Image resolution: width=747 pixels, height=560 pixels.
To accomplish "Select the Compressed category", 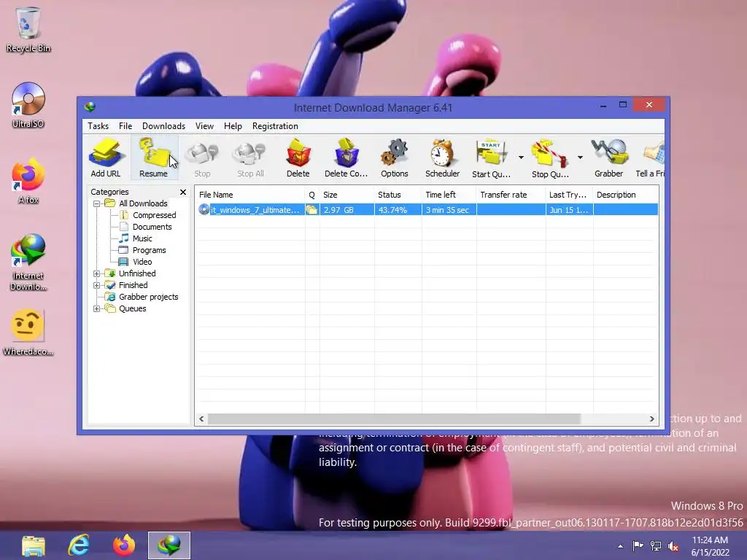I will pyautogui.click(x=155, y=215).
